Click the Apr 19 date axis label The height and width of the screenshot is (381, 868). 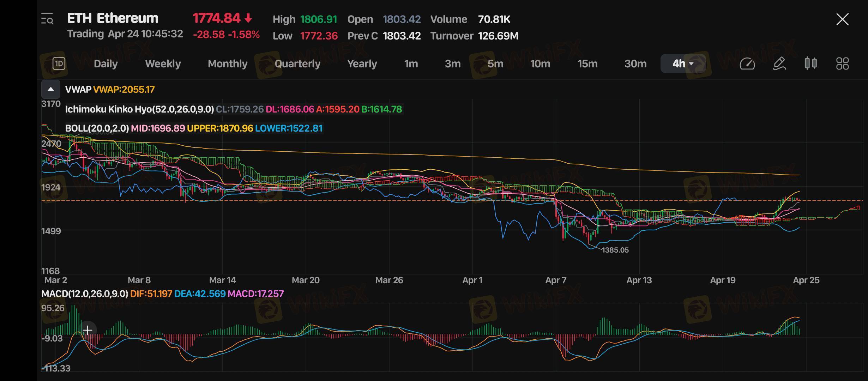point(723,280)
